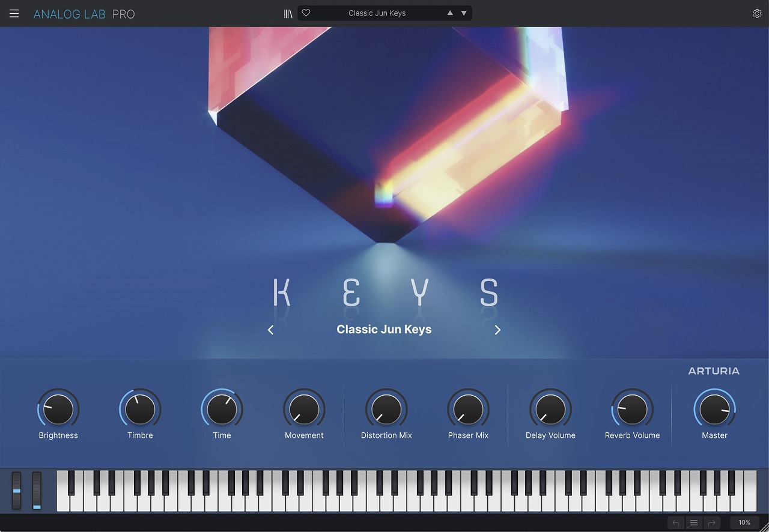Click the redo arrow icon
Viewport: 769px width, 532px height.
(x=711, y=523)
